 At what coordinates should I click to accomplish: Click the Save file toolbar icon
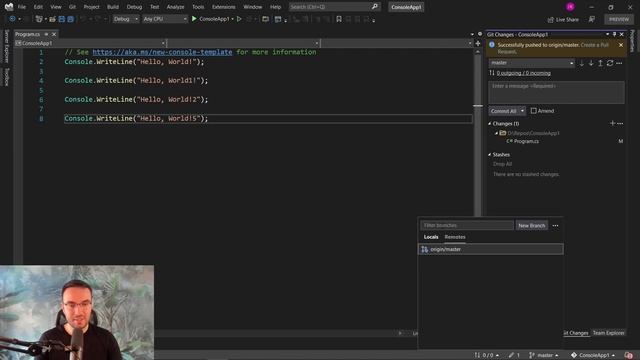[x=62, y=19]
